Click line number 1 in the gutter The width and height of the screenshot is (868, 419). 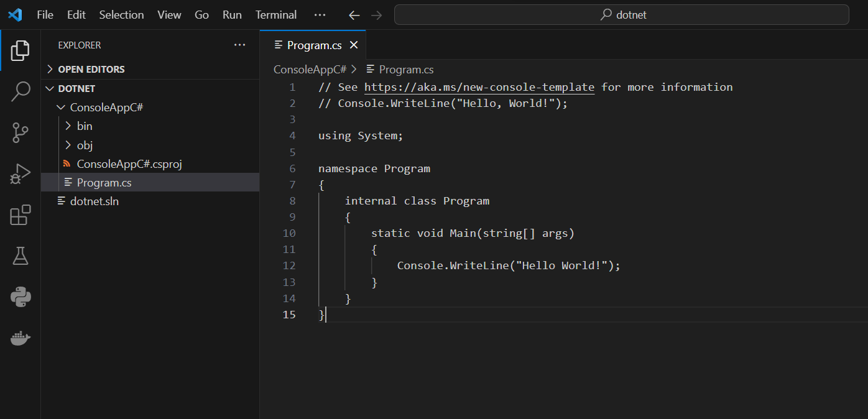[x=292, y=87]
